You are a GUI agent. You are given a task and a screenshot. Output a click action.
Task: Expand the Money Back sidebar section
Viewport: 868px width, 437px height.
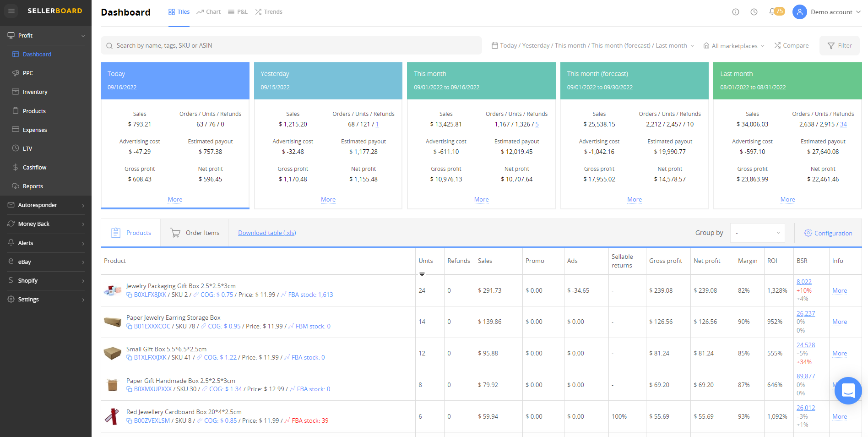(83, 224)
